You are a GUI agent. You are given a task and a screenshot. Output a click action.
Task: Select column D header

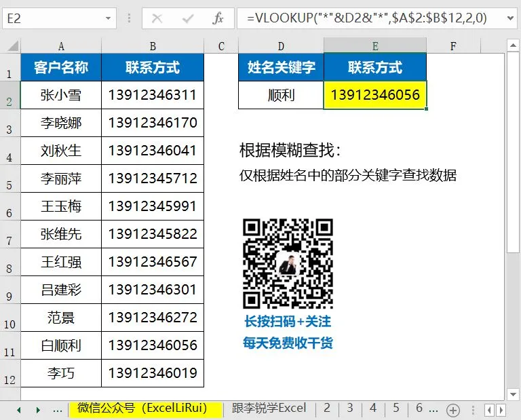(x=281, y=46)
